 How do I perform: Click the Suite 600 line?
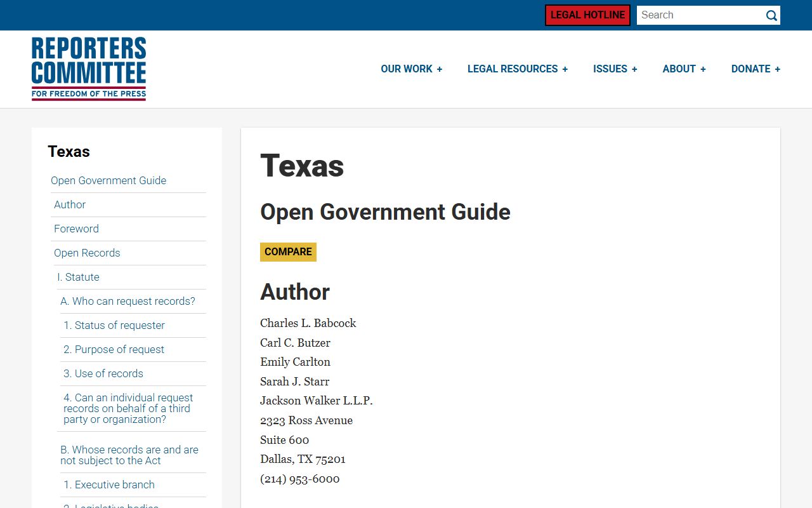click(285, 440)
